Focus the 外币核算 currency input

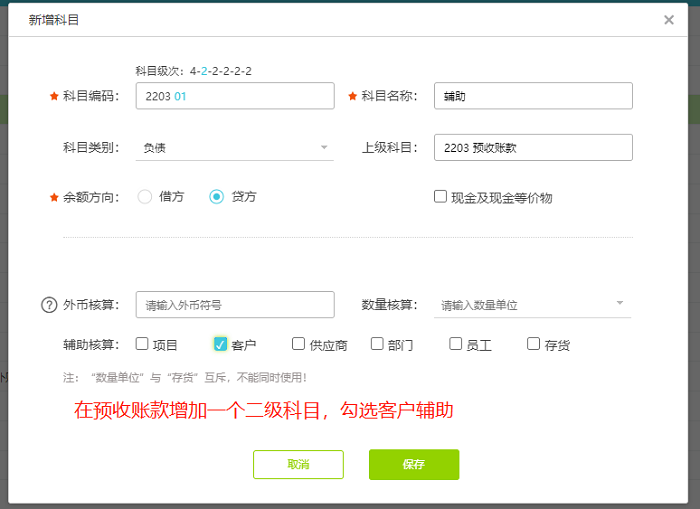tap(234, 305)
